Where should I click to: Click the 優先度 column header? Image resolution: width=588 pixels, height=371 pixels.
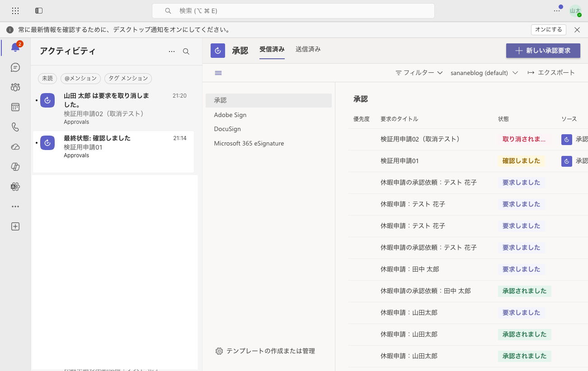pyautogui.click(x=362, y=119)
